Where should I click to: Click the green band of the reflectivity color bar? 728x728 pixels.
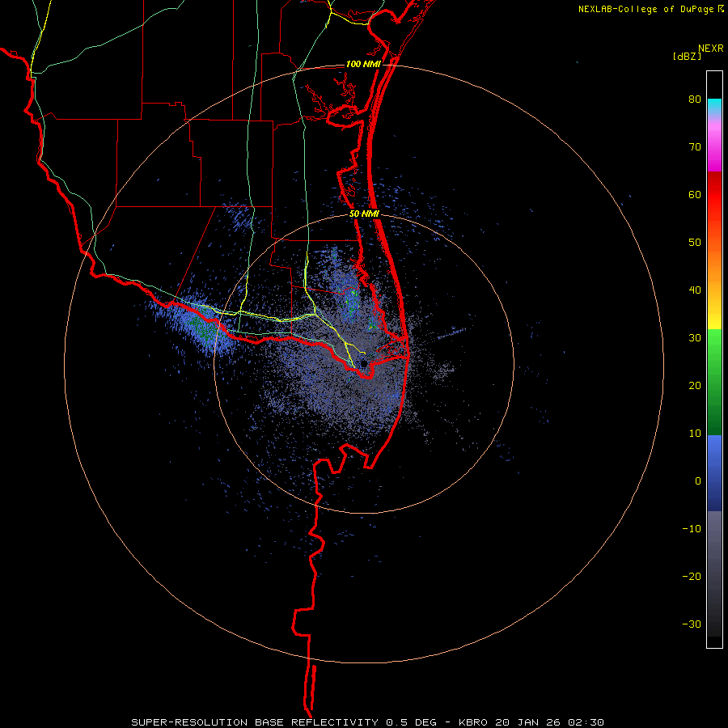[714, 382]
